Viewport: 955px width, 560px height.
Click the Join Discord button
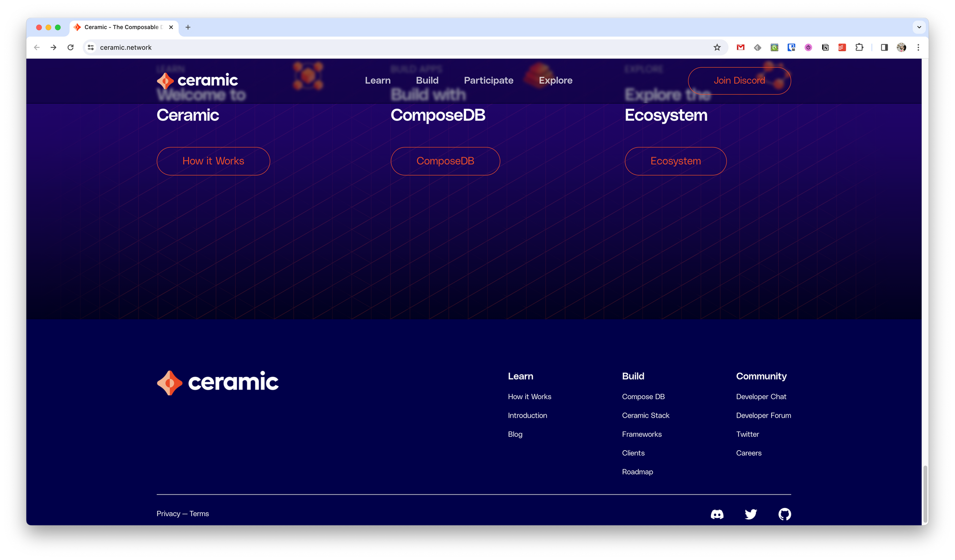pyautogui.click(x=739, y=81)
